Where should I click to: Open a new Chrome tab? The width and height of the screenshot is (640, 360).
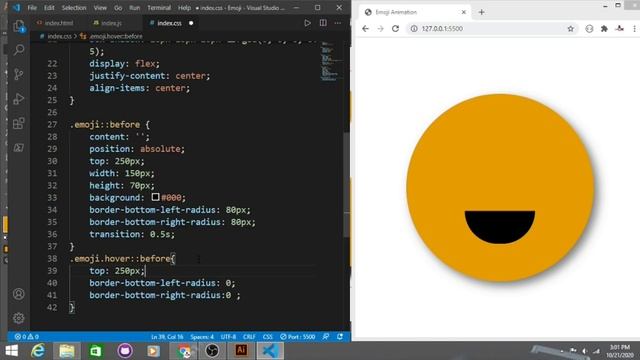[x=482, y=12]
